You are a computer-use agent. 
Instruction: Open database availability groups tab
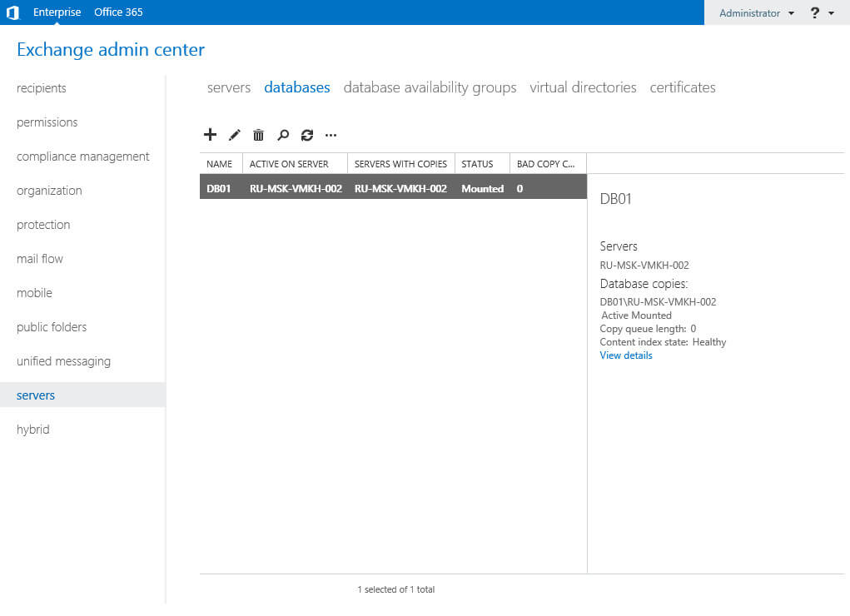tap(430, 87)
